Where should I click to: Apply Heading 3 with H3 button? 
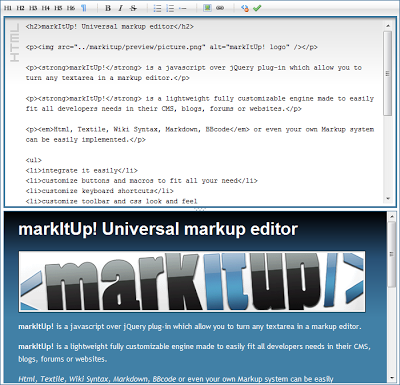(33, 8)
